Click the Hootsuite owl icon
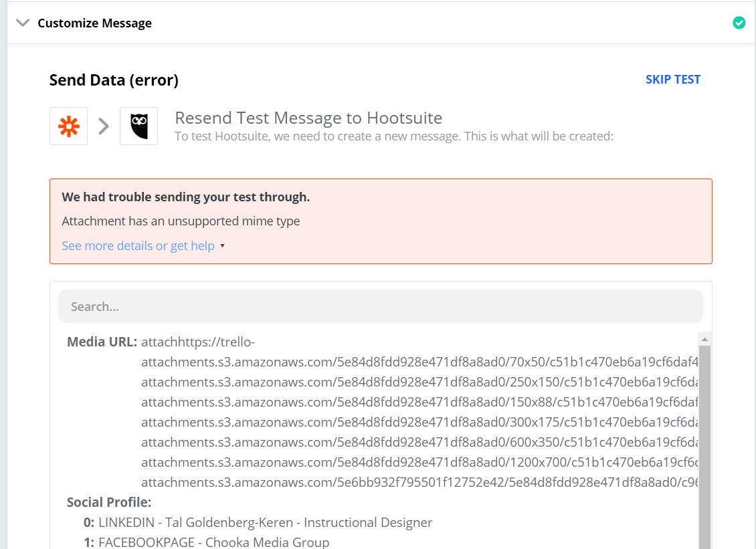This screenshot has width=756, height=549. pos(139,126)
